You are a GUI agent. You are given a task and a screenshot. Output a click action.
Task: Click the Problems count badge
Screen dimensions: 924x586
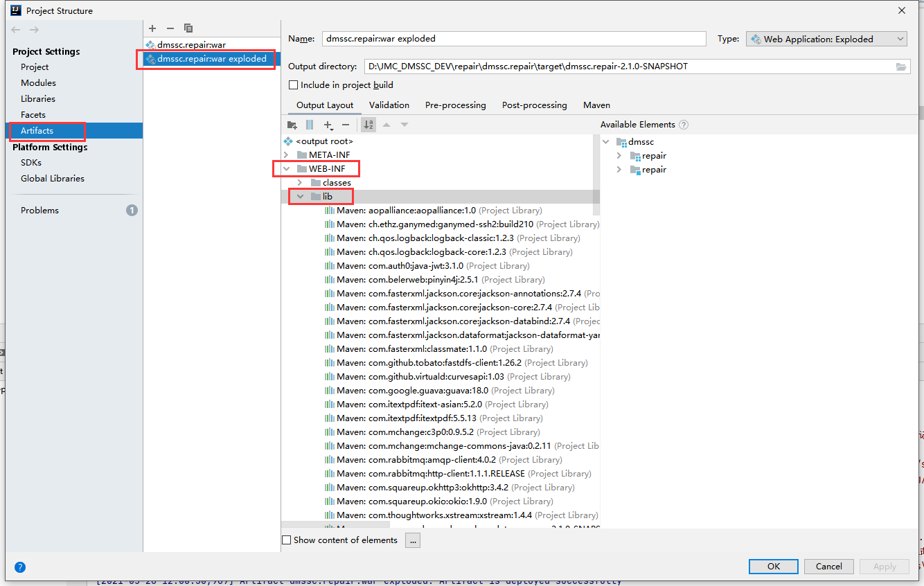click(x=132, y=210)
